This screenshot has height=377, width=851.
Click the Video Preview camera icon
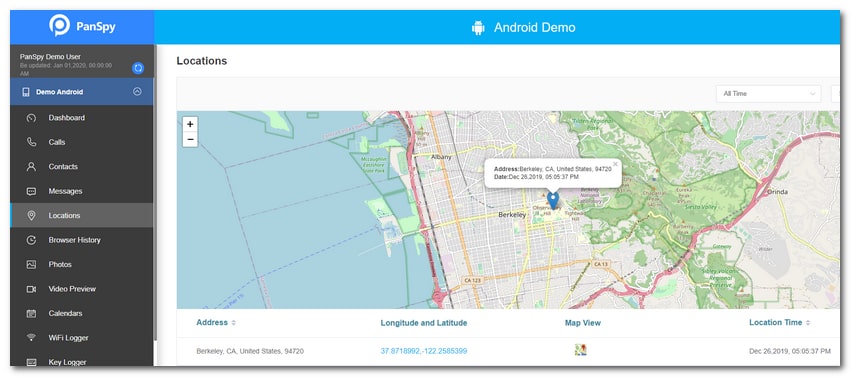point(31,289)
